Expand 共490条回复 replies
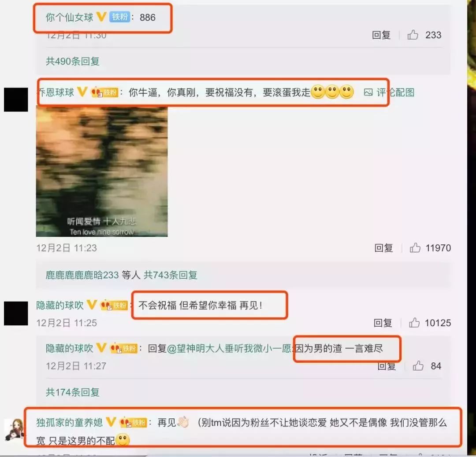 [73, 61]
